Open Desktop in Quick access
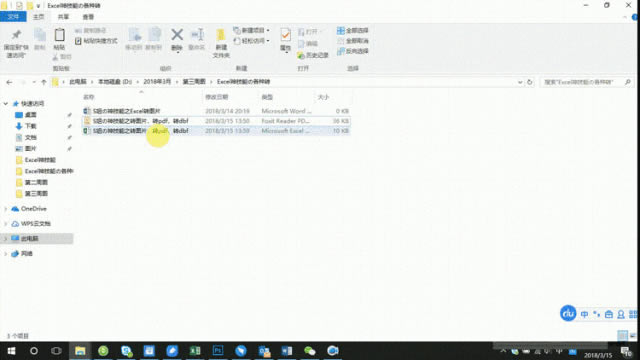 pos(31,115)
